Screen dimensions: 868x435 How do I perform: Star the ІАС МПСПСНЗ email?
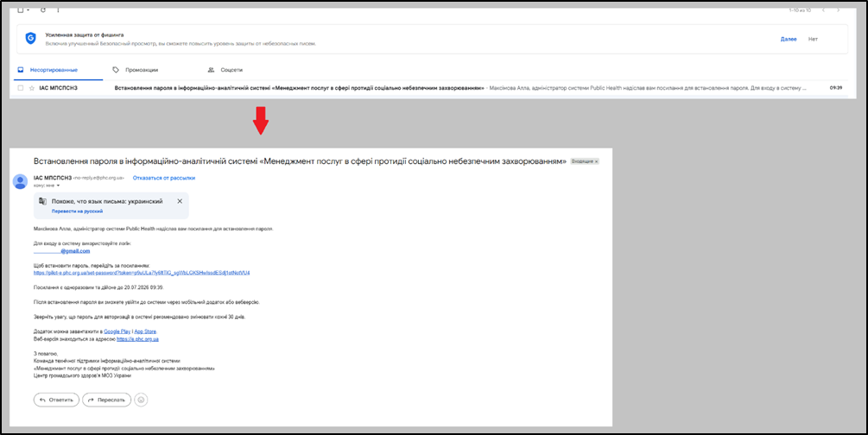click(x=32, y=88)
